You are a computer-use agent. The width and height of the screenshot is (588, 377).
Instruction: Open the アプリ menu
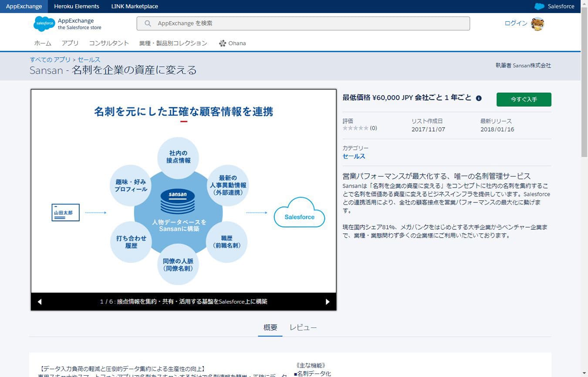pos(70,43)
